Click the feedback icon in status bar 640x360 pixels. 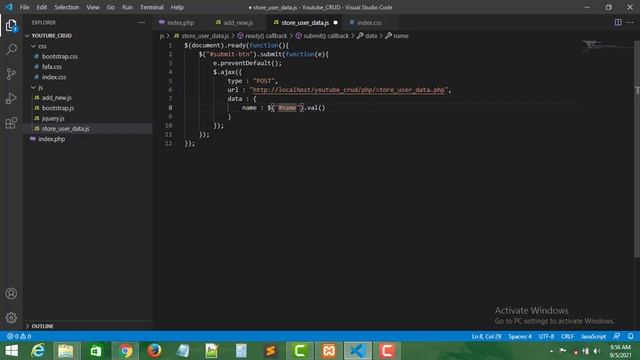coord(617,336)
